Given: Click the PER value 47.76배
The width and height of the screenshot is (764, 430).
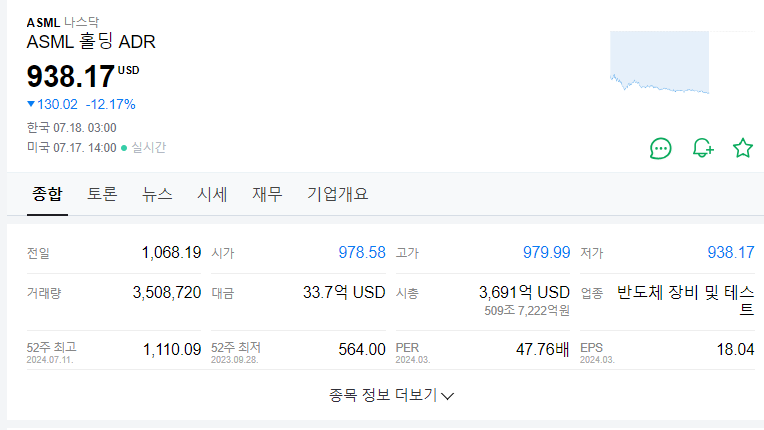Looking at the screenshot, I should pyautogui.click(x=542, y=349).
